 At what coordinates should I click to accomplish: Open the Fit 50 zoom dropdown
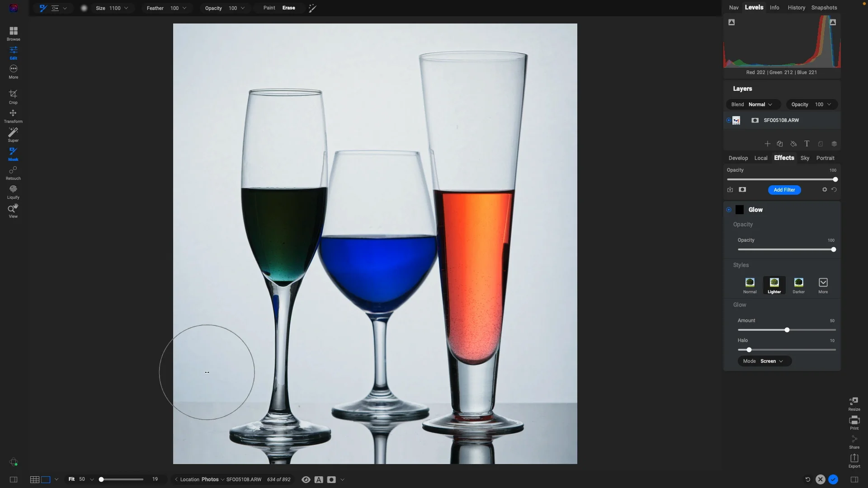pos(81,479)
